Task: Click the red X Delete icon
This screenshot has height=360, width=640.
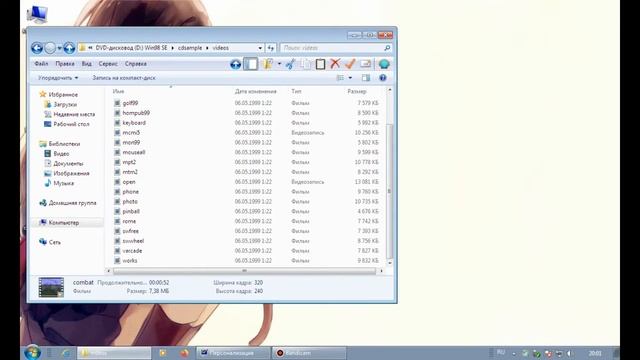Action: tap(335, 64)
